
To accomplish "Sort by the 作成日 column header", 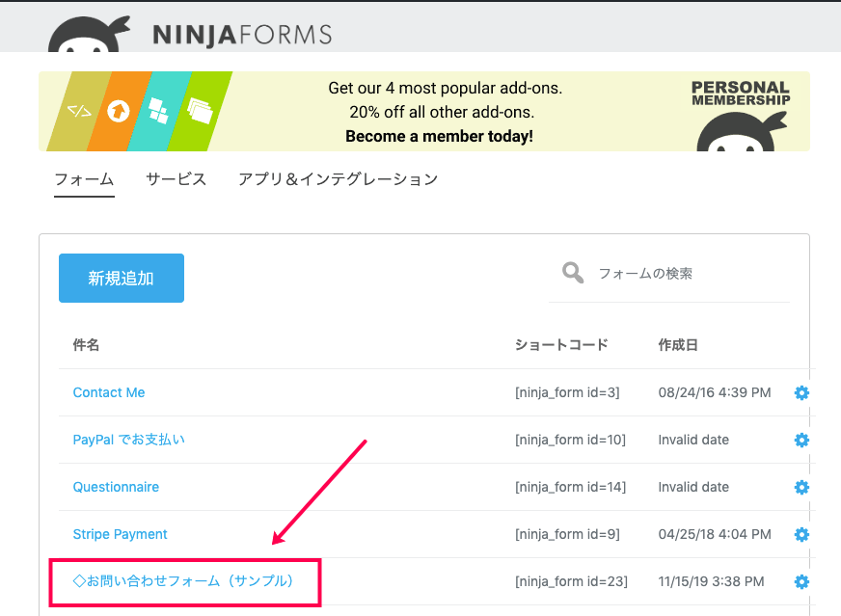I will [678, 345].
